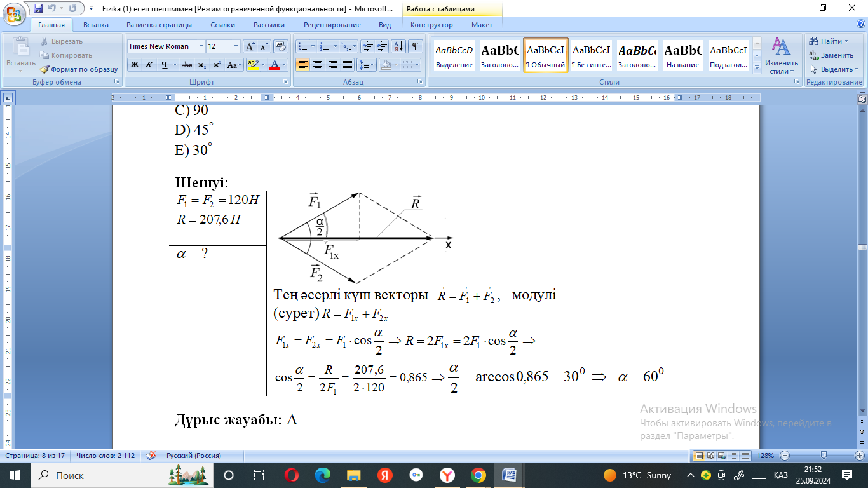Click Заменить (Replace) button
This screenshot has height=488, width=868.
[x=832, y=55]
